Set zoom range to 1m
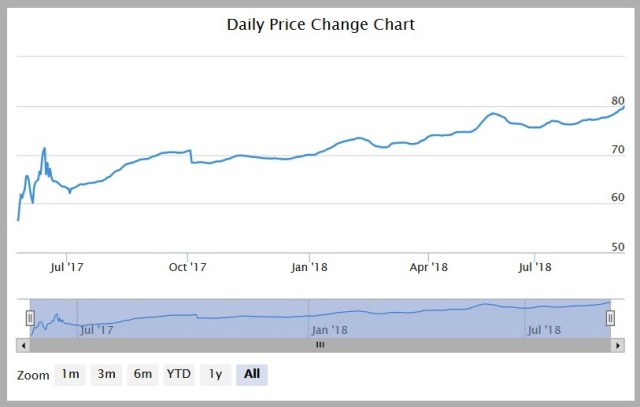The image size is (640, 407). 70,375
